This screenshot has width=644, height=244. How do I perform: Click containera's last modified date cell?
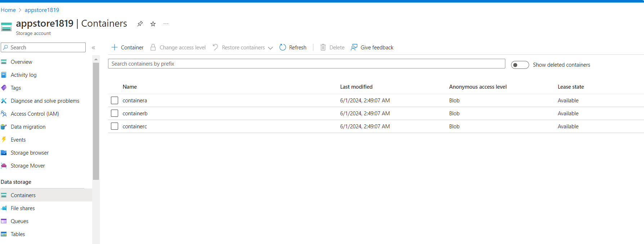[365, 101]
